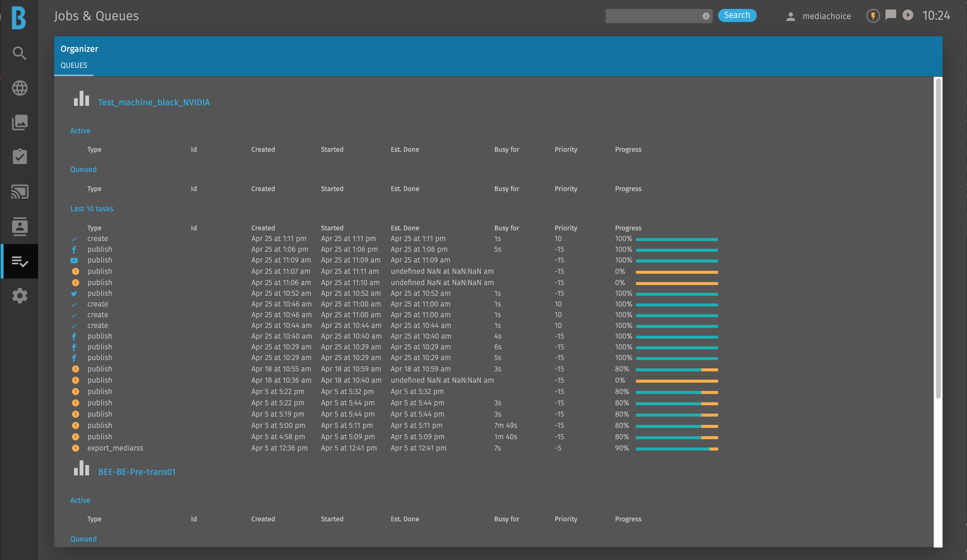Screen dimensions: 967x560
Task: Open the chat message icon in the header
Action: (x=890, y=15)
